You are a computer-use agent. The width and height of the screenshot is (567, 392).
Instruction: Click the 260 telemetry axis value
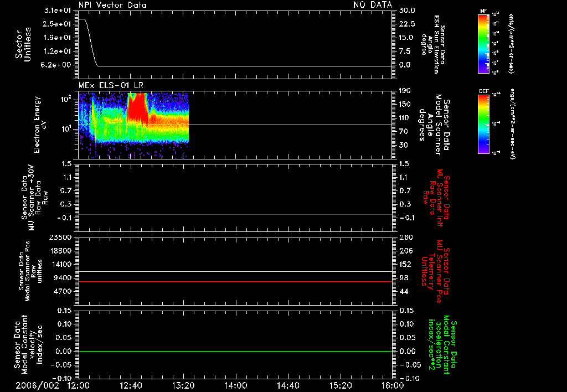pyautogui.click(x=406, y=238)
